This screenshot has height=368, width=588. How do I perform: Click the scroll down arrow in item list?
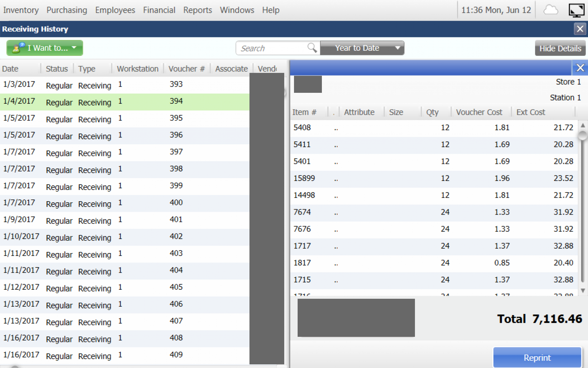coord(583,290)
